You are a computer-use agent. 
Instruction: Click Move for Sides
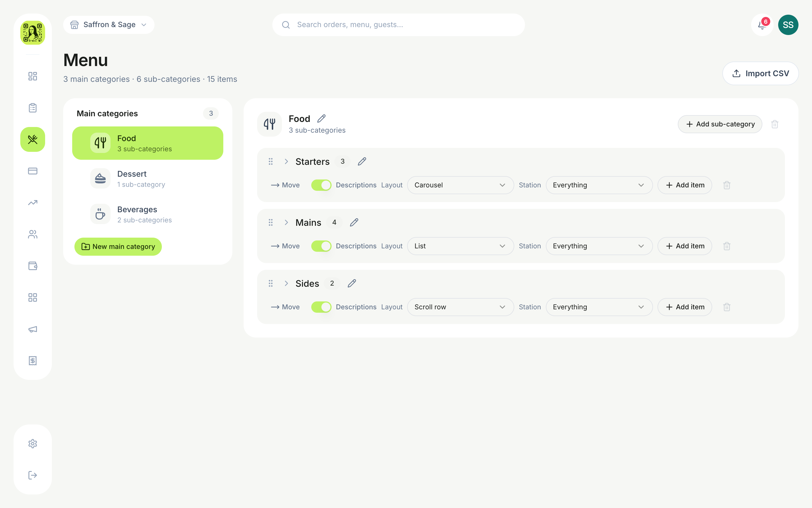(285, 307)
